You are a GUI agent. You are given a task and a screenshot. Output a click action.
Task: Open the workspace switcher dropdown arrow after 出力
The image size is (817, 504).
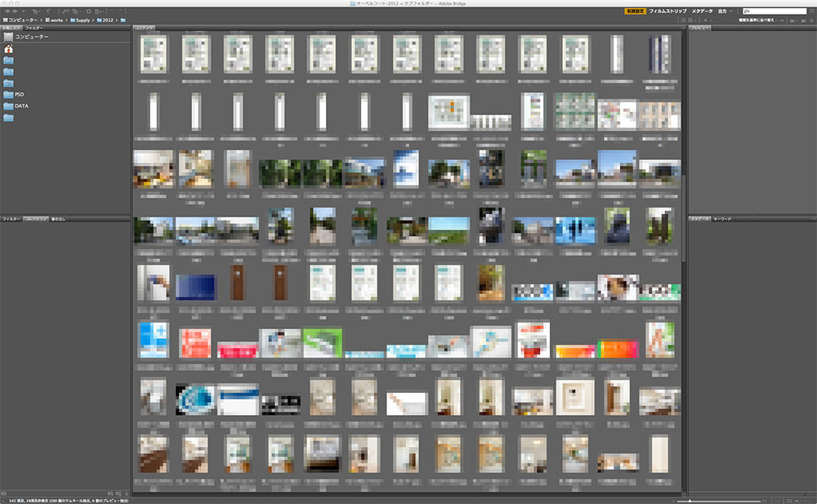pyautogui.click(x=731, y=11)
